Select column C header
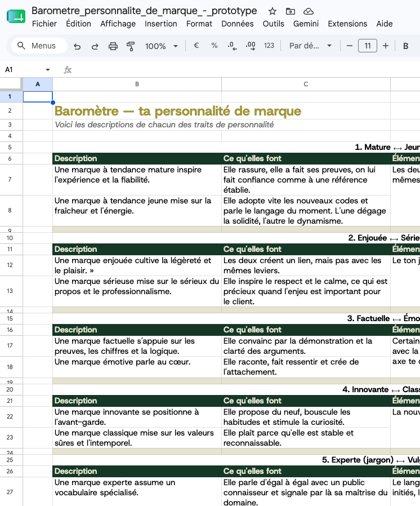The image size is (420, 506). (x=306, y=84)
